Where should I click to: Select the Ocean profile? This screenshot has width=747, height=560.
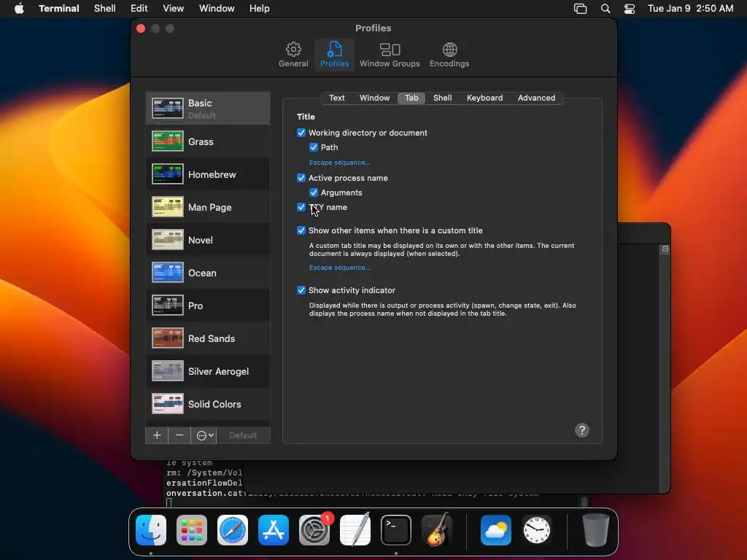click(208, 273)
